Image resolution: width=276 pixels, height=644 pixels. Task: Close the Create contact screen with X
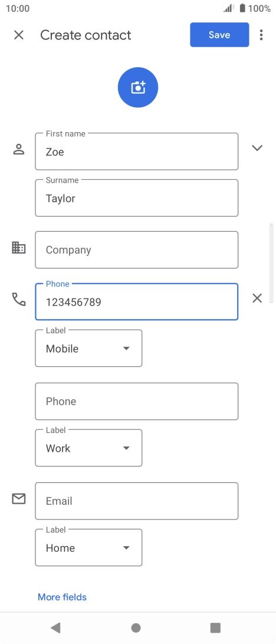coord(19,35)
